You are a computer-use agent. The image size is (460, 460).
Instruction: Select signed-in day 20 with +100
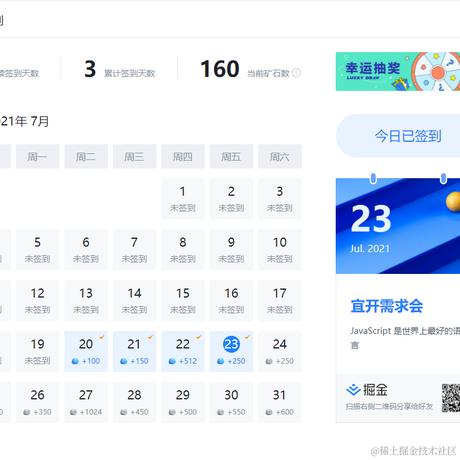click(86, 351)
